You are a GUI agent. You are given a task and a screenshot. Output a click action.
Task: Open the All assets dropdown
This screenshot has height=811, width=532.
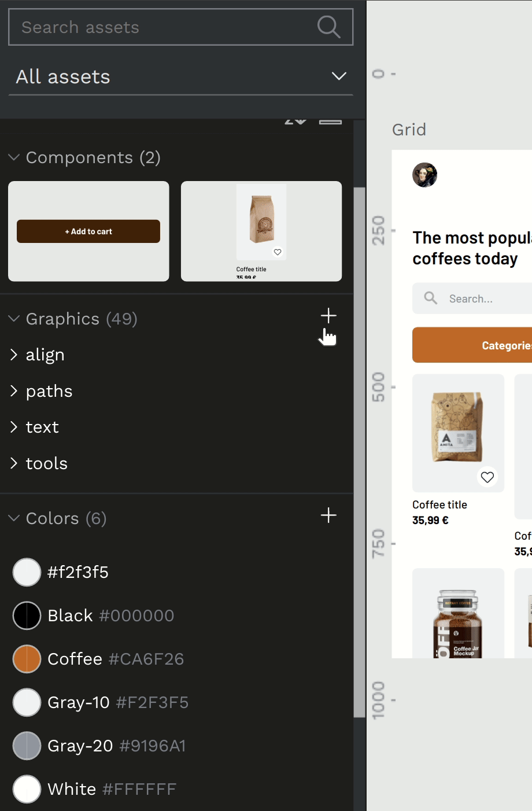[x=180, y=76]
